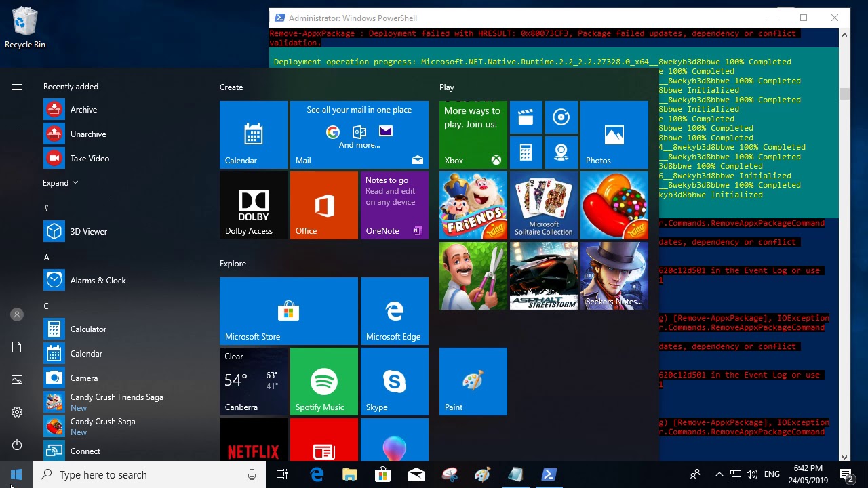This screenshot has height=488, width=868.
Task: Open the Action Center notifications
Action: coord(846,474)
